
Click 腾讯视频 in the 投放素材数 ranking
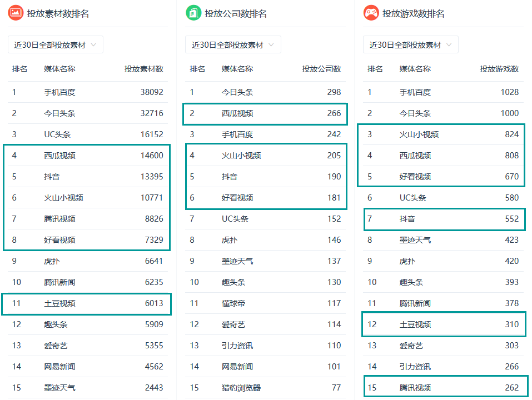pyautogui.click(x=59, y=219)
